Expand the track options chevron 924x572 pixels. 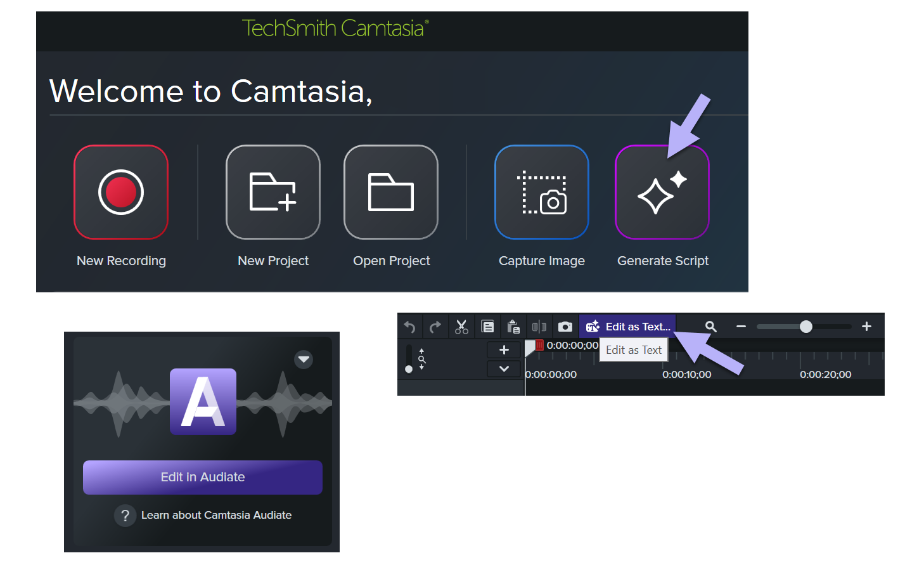504,368
